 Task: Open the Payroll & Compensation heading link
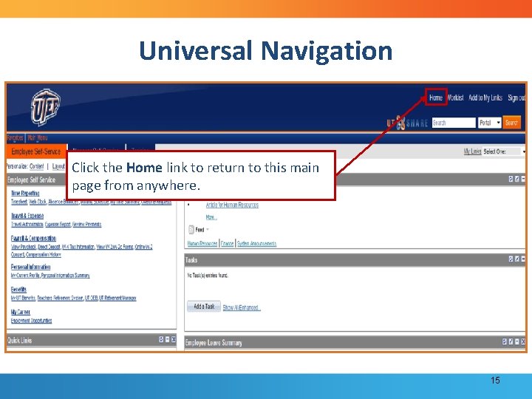pyautogui.click(x=33, y=238)
